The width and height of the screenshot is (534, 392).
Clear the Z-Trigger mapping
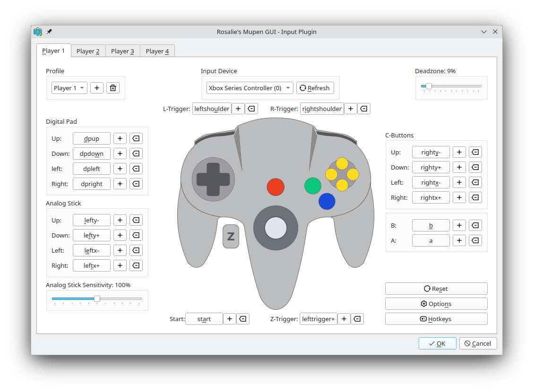(x=357, y=319)
